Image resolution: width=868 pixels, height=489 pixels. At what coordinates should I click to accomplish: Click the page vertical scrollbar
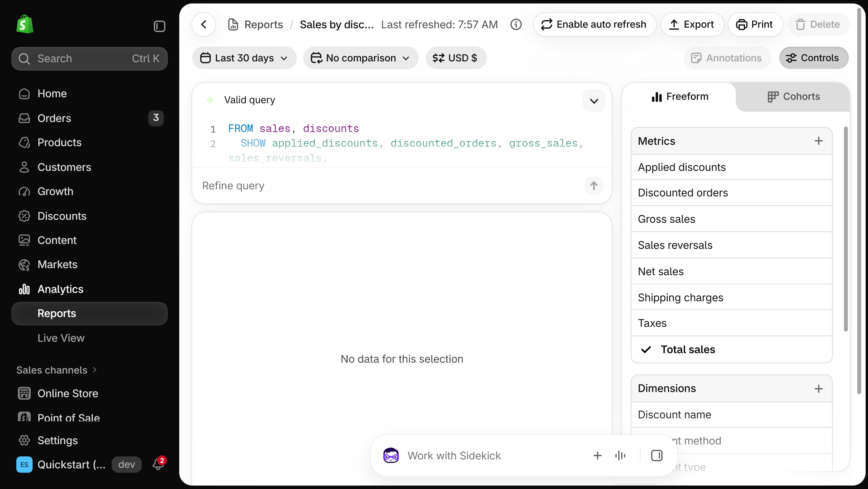pyautogui.click(x=859, y=200)
